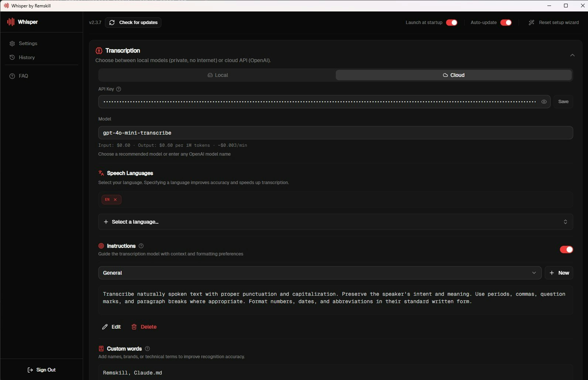Click the Transcription brain icon
The height and width of the screenshot is (380, 588).
[x=99, y=51]
